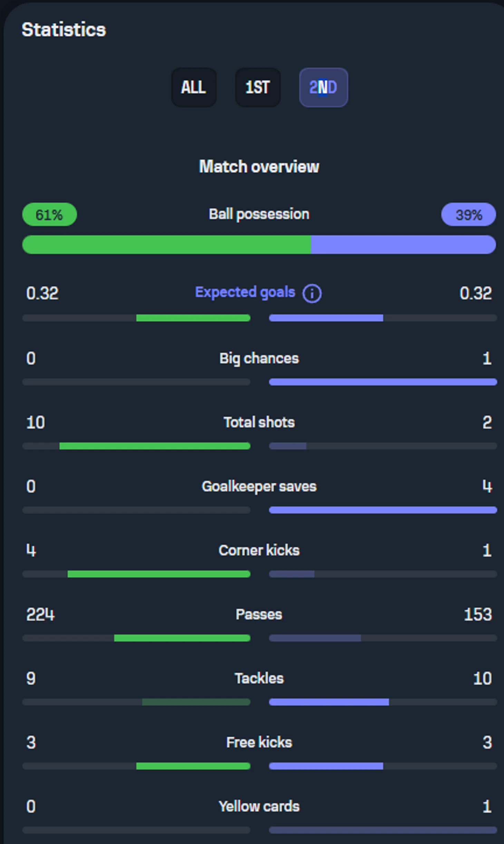Click the Expected goals info icon
The image size is (504, 844).
(312, 293)
